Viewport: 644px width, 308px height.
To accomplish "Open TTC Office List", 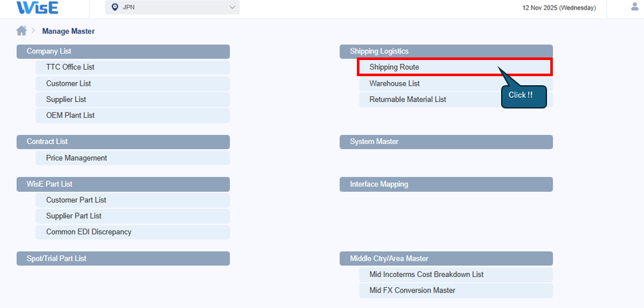I will [x=70, y=67].
